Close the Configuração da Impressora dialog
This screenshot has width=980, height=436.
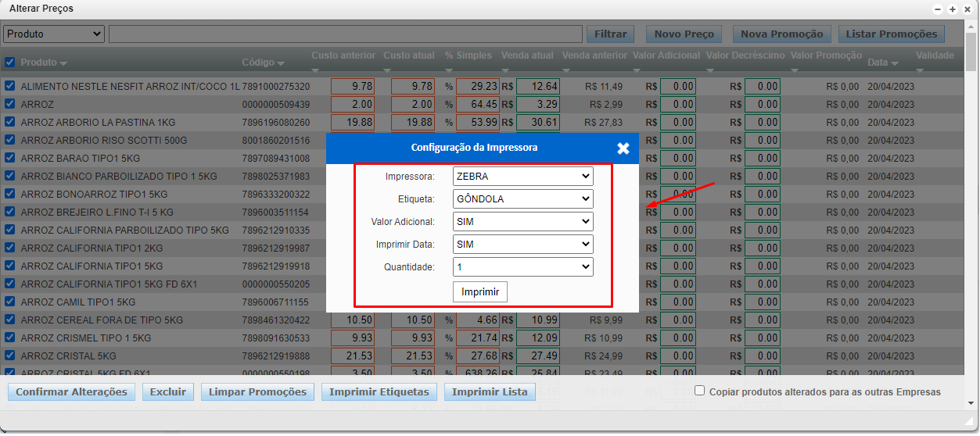[623, 148]
